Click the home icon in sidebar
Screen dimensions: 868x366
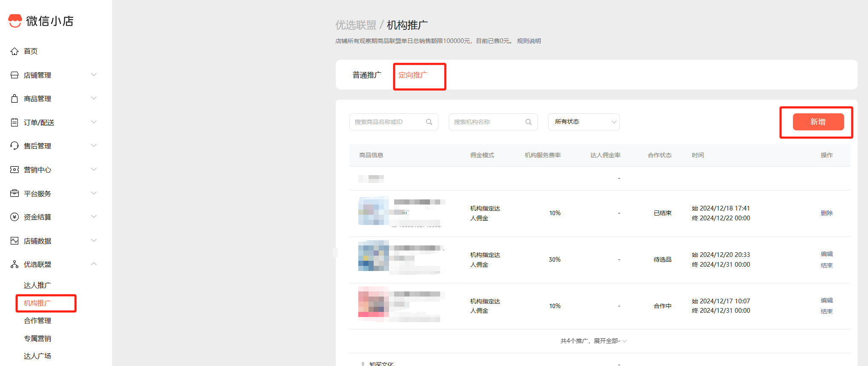(x=15, y=51)
